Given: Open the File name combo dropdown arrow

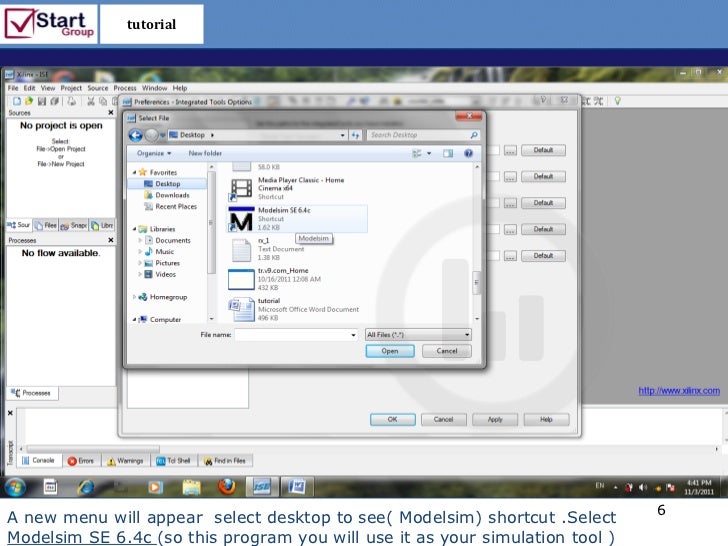Looking at the screenshot, I should coord(354,335).
